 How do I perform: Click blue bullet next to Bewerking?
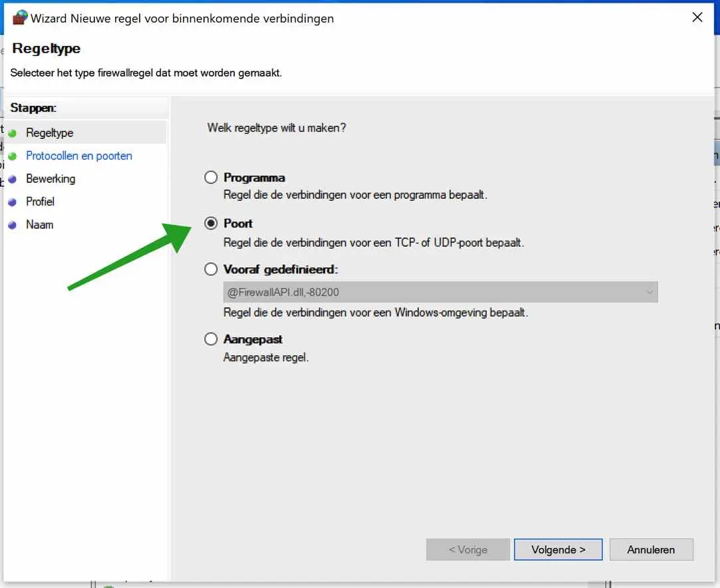[13, 179]
